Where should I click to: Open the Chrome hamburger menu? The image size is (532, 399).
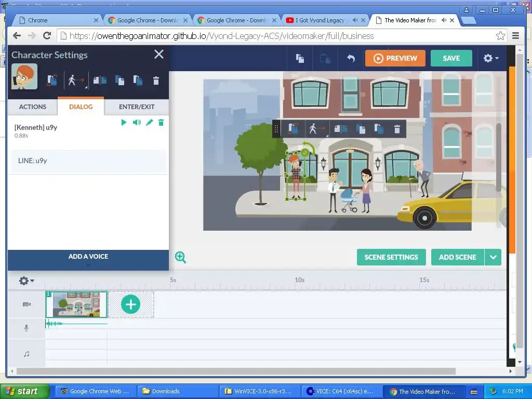(515, 36)
